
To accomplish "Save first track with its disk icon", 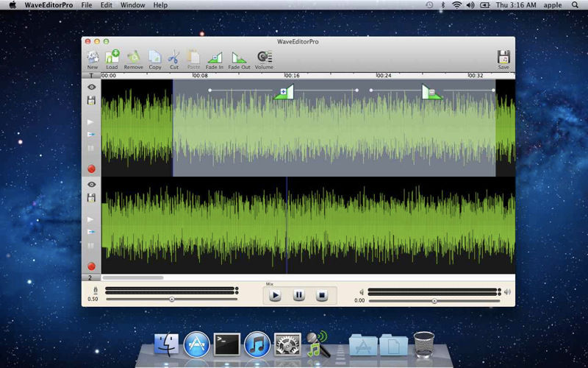I will pos(91,100).
